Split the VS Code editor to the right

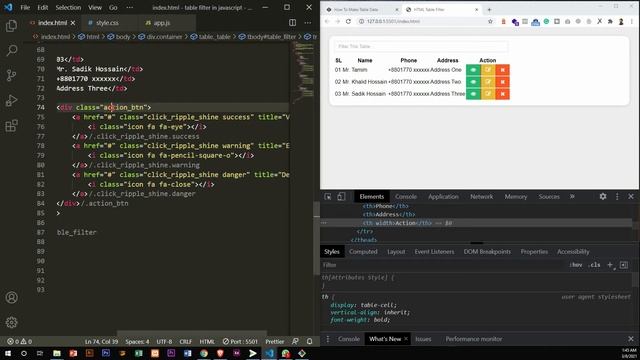[x=293, y=23]
